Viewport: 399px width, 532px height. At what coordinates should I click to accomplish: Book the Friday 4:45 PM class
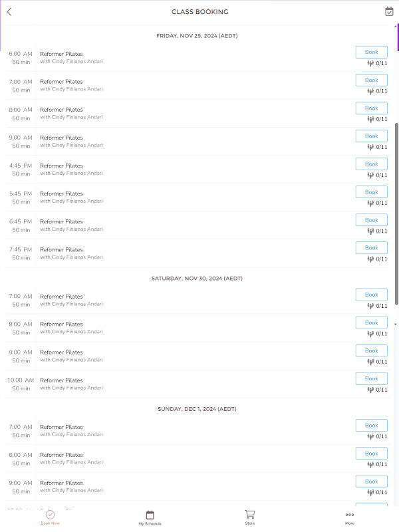point(371,164)
